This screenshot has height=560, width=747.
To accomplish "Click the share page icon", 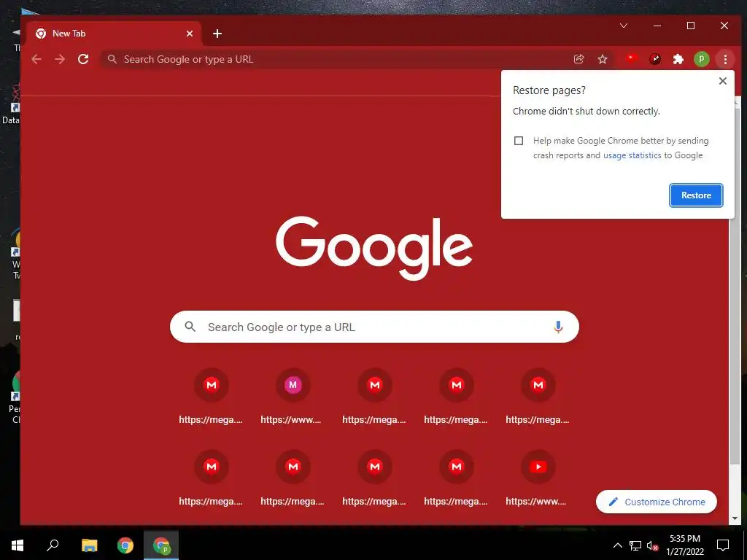I will tap(578, 59).
